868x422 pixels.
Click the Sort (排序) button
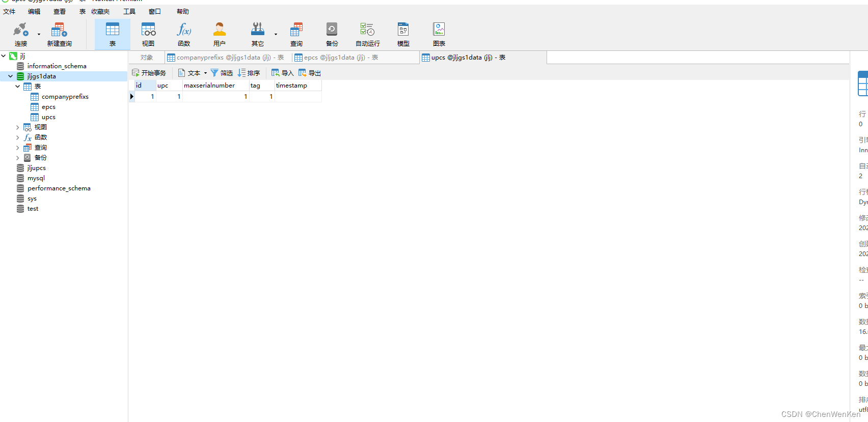[249, 73]
